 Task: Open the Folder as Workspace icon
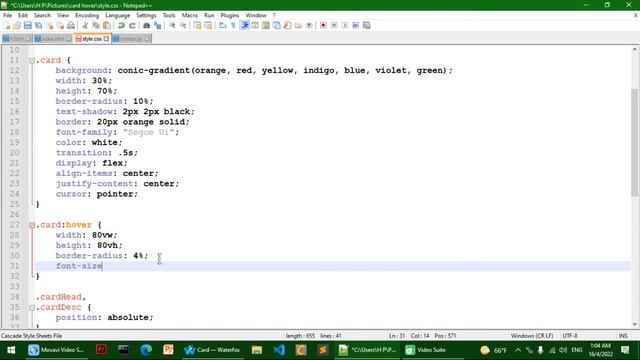pyautogui.click(x=298, y=25)
